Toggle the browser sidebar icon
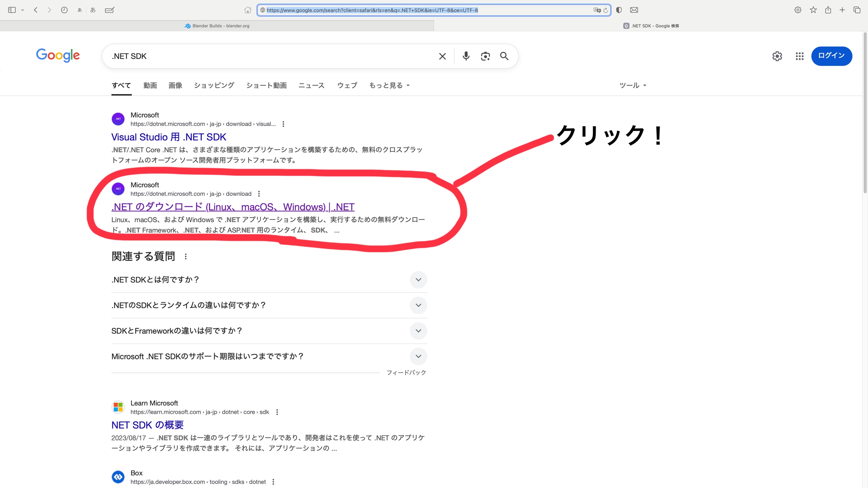 12,10
